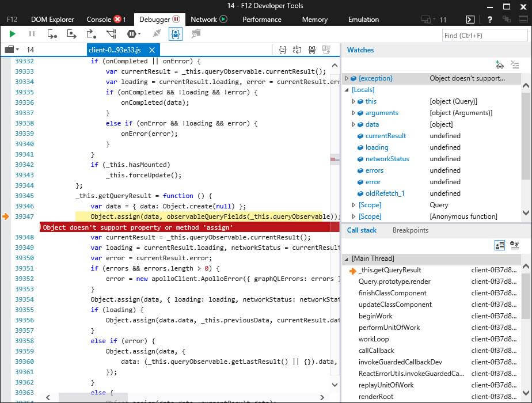
Task: Click the Debugger paused indicator icon
Action: (176, 20)
